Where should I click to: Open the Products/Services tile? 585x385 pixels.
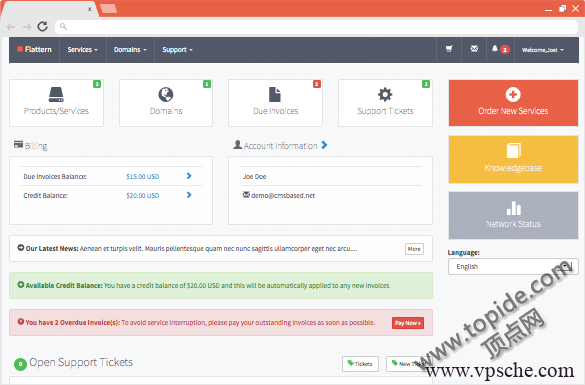[56, 103]
